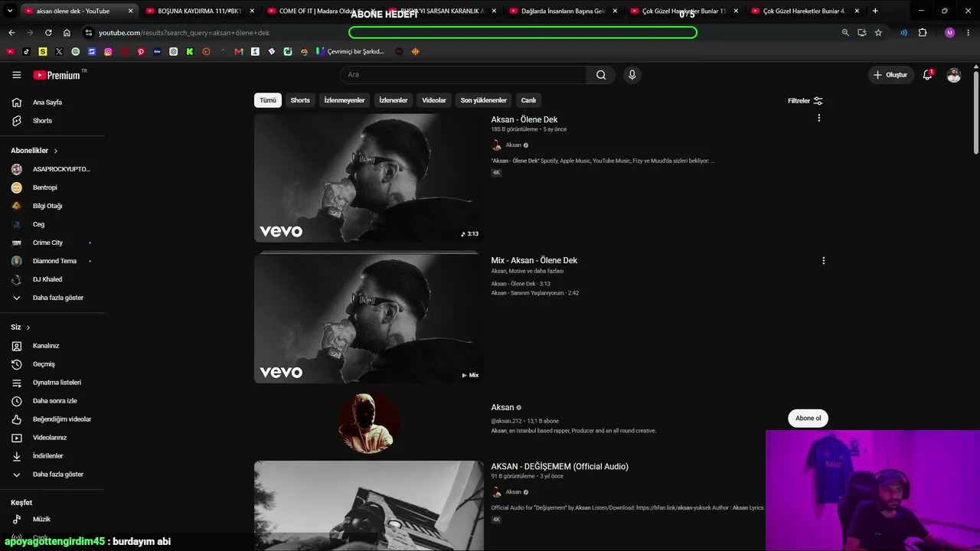Reload the page in the browser

pyautogui.click(x=48, y=33)
